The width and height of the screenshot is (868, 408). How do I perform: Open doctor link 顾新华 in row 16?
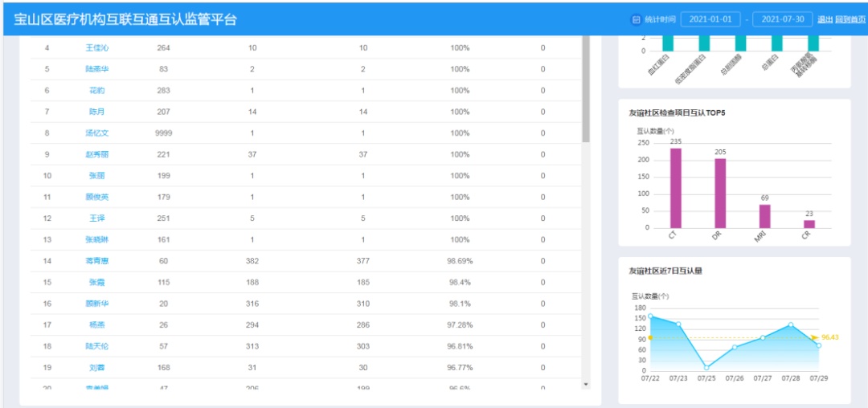[x=97, y=304]
